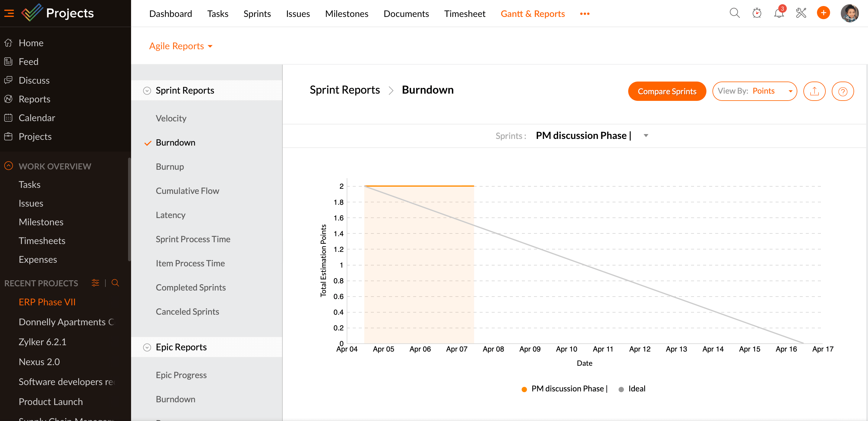The image size is (868, 421).
Task: Click the recent projects filter icon
Action: [x=95, y=283]
